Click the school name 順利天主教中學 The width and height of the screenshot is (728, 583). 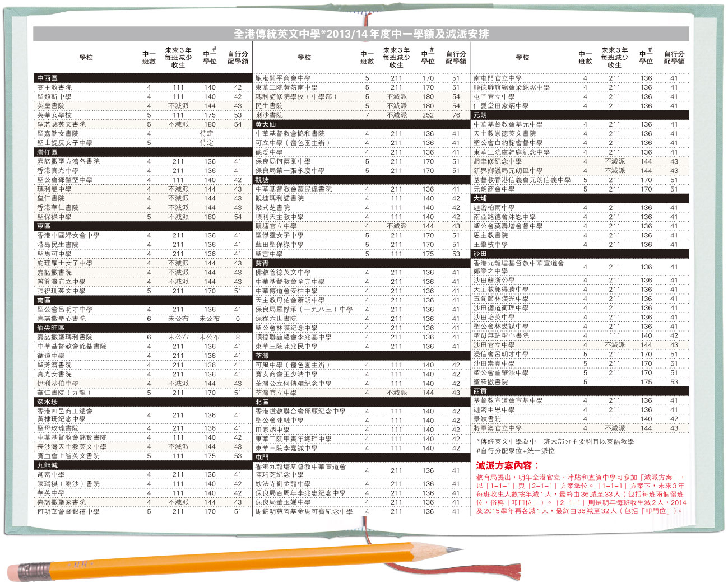click(x=280, y=217)
